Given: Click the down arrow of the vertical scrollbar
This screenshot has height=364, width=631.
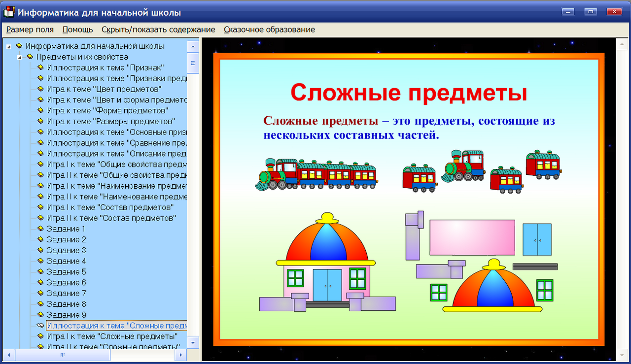Looking at the screenshot, I should pyautogui.click(x=193, y=343).
